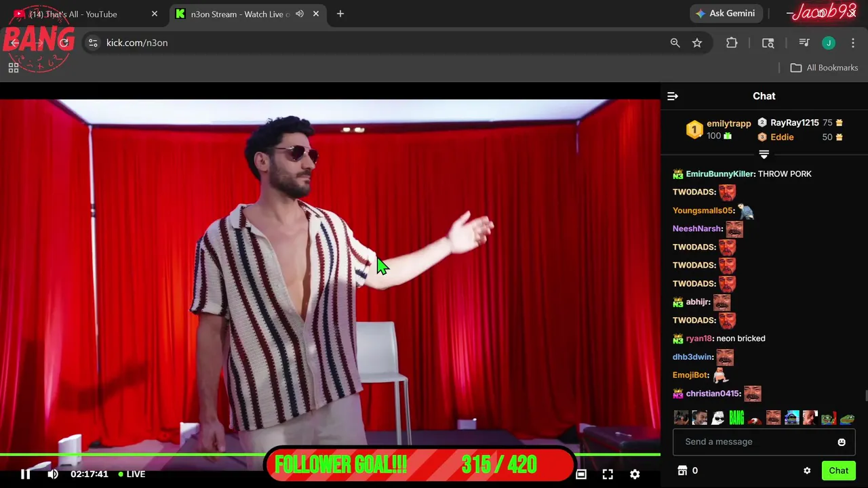Open emilytrapp top gifter profile

(729, 123)
